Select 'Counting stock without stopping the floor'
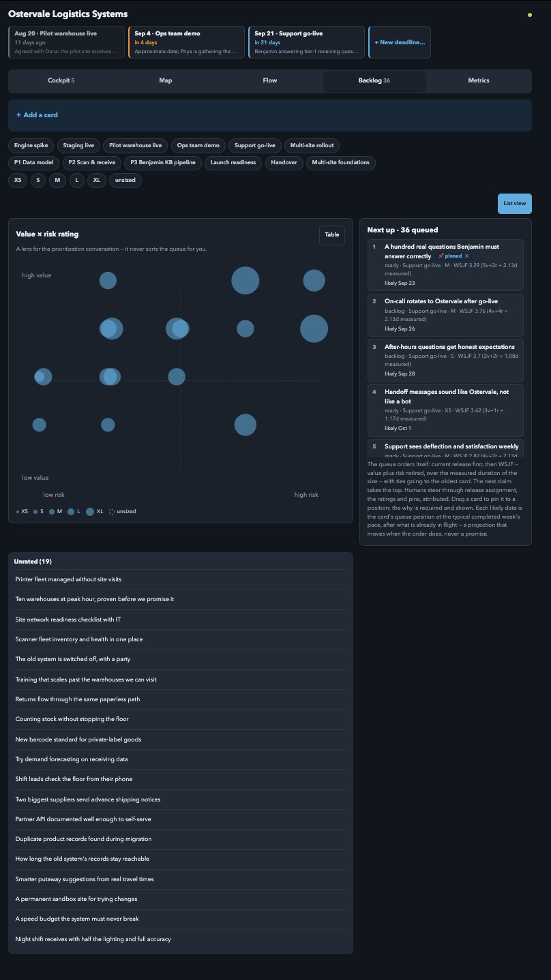Image resolution: width=551 pixels, height=980 pixels. [181, 719]
